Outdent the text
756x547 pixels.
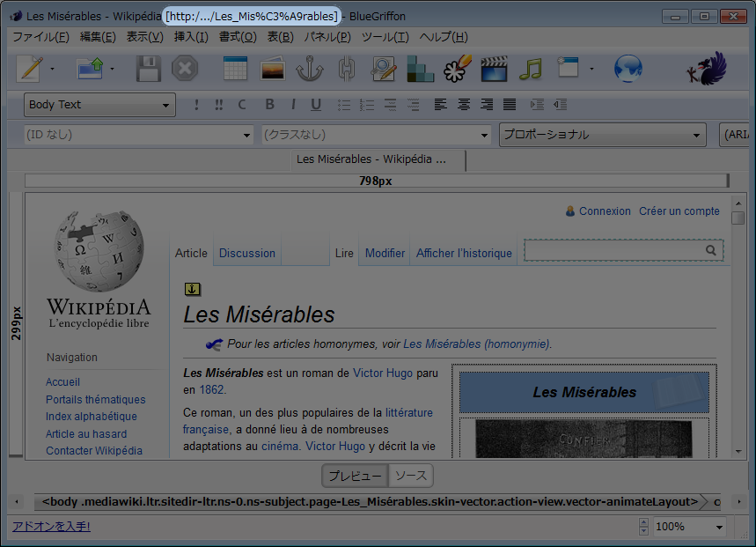pos(560,104)
